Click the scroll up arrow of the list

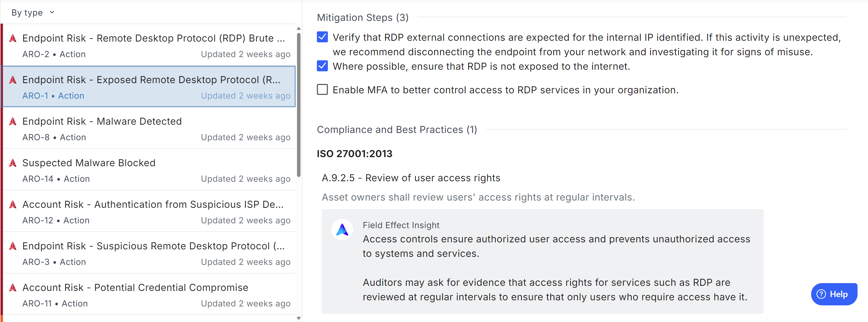coord(299,29)
